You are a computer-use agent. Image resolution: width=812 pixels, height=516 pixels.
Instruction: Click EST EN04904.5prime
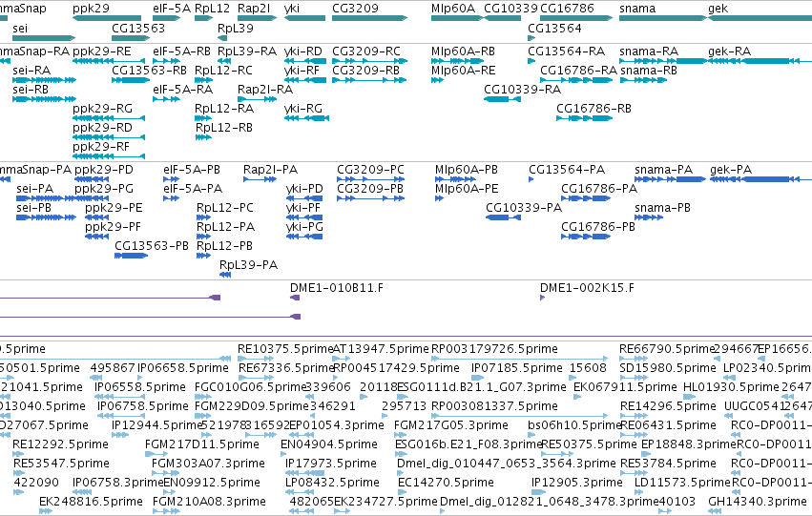coord(329,444)
